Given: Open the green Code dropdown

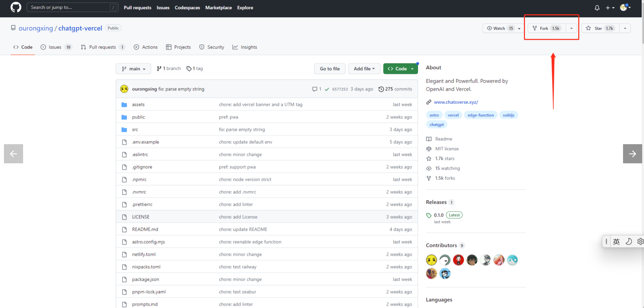Looking at the screenshot, I should click(x=400, y=69).
